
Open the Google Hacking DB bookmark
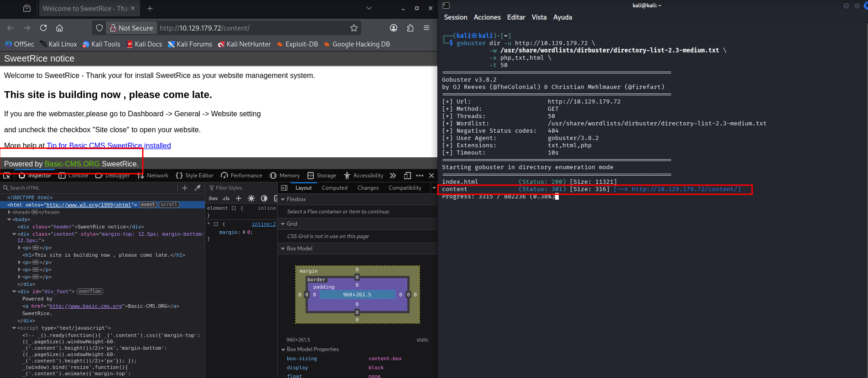tap(357, 44)
